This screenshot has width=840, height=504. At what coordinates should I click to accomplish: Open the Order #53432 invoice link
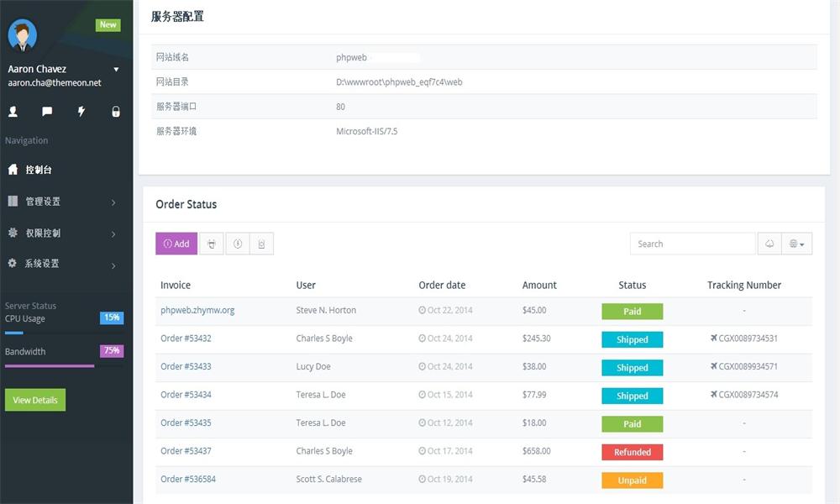186,339
